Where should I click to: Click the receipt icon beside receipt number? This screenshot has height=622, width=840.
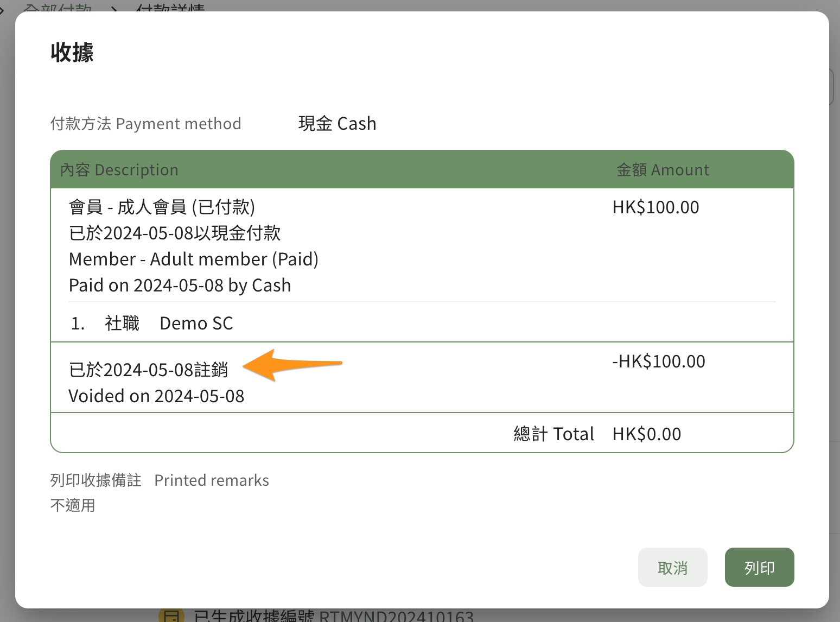point(171,615)
